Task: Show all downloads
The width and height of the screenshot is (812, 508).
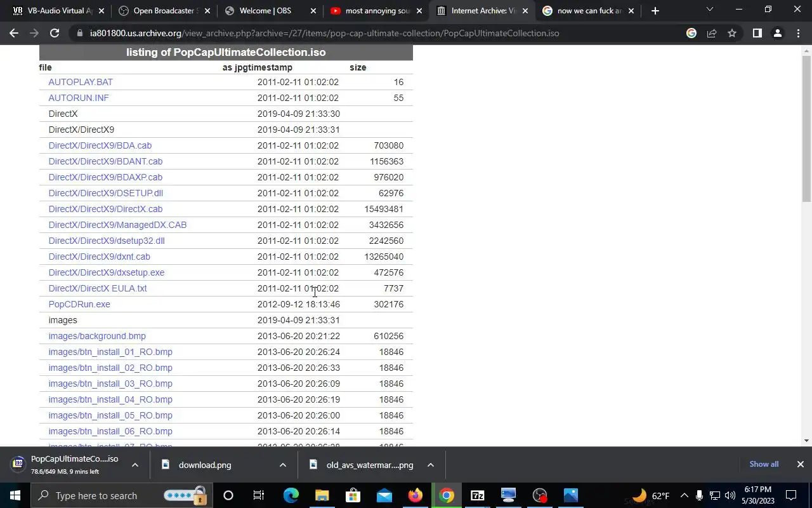Action: (764, 464)
